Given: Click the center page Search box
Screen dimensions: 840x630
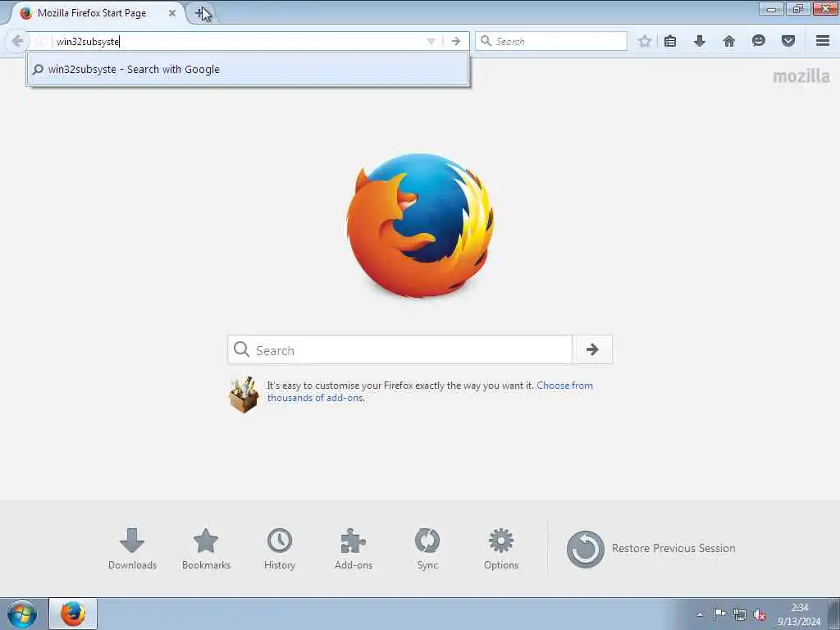Looking at the screenshot, I should (400, 349).
